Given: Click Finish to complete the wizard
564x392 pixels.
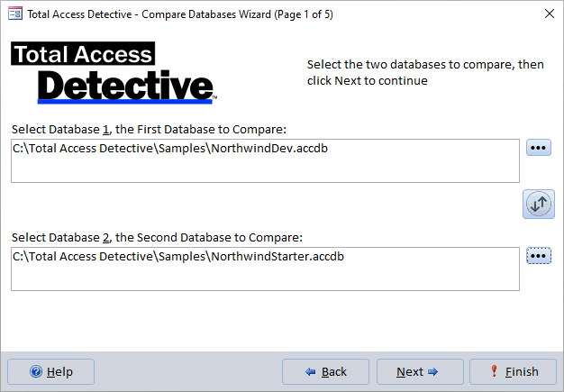Looking at the screenshot, I should (513, 371).
